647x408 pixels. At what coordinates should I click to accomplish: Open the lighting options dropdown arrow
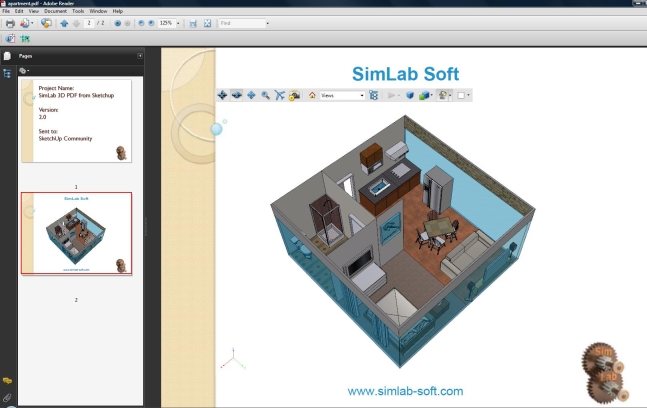pos(450,96)
